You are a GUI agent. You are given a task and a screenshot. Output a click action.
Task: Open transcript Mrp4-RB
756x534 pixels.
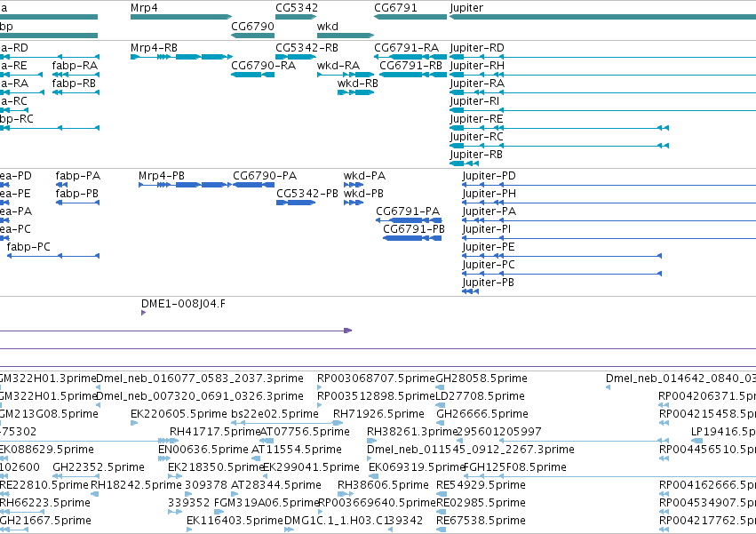click(154, 48)
